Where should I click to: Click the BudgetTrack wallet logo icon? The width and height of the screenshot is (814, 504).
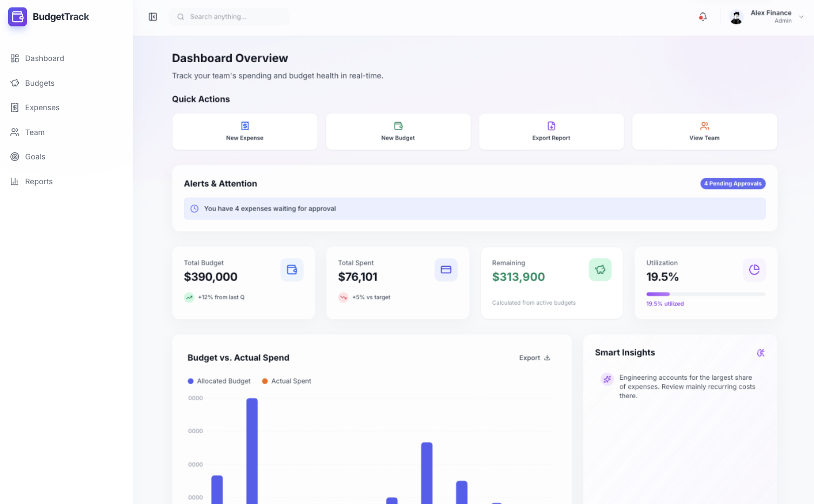pos(17,17)
